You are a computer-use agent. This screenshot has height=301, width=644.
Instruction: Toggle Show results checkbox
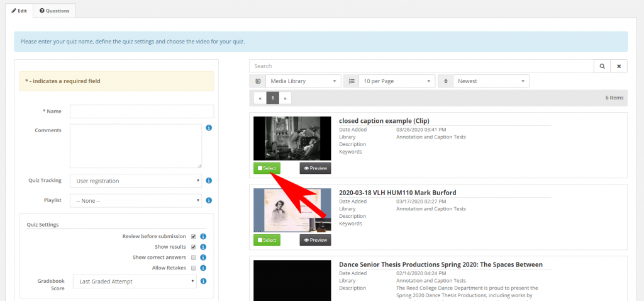tap(194, 247)
